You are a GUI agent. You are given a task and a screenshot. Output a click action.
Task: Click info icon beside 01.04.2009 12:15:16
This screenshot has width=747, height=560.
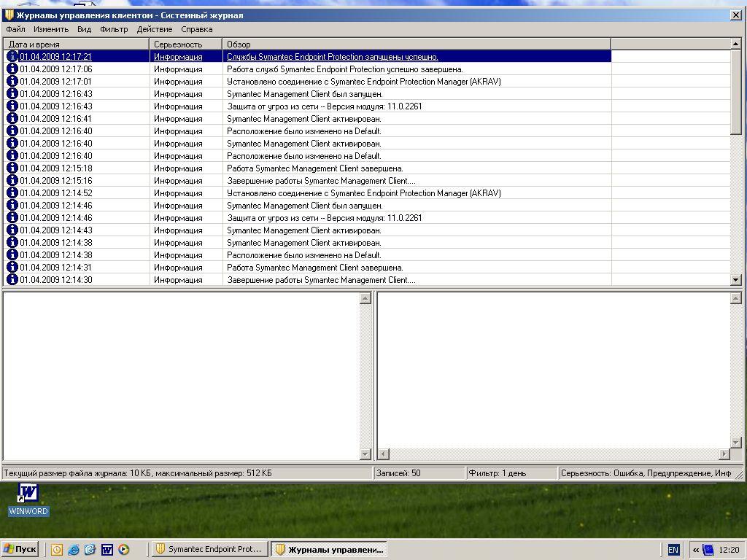tap(12, 180)
